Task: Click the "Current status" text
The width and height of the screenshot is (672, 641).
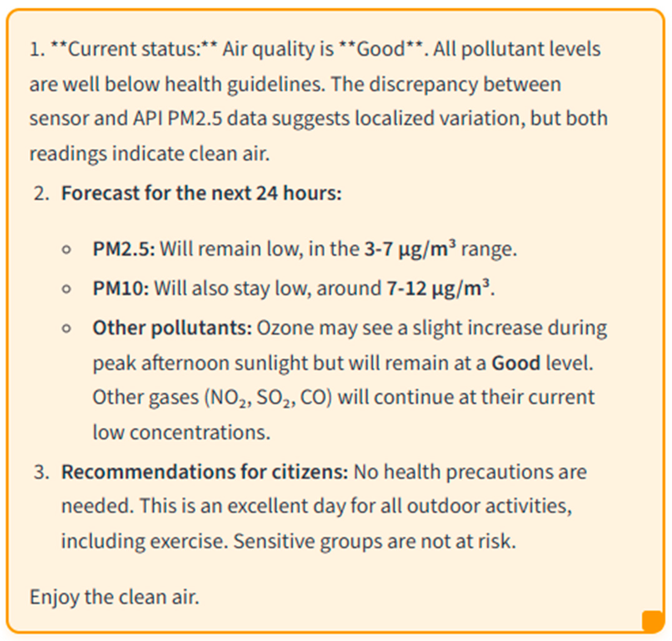Action: pos(134,49)
